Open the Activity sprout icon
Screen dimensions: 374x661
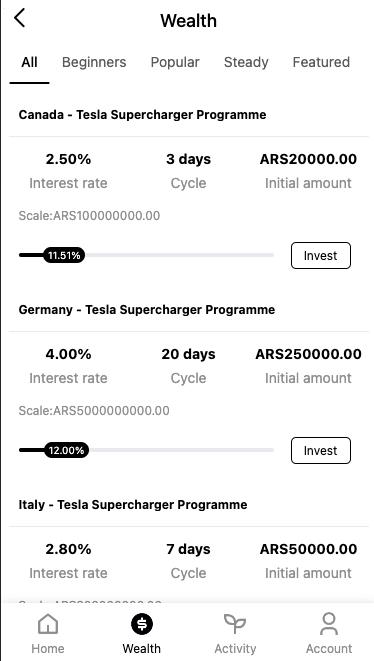[235, 624]
